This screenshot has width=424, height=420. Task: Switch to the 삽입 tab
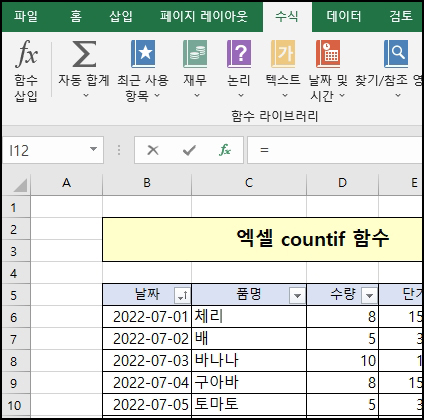121,16
